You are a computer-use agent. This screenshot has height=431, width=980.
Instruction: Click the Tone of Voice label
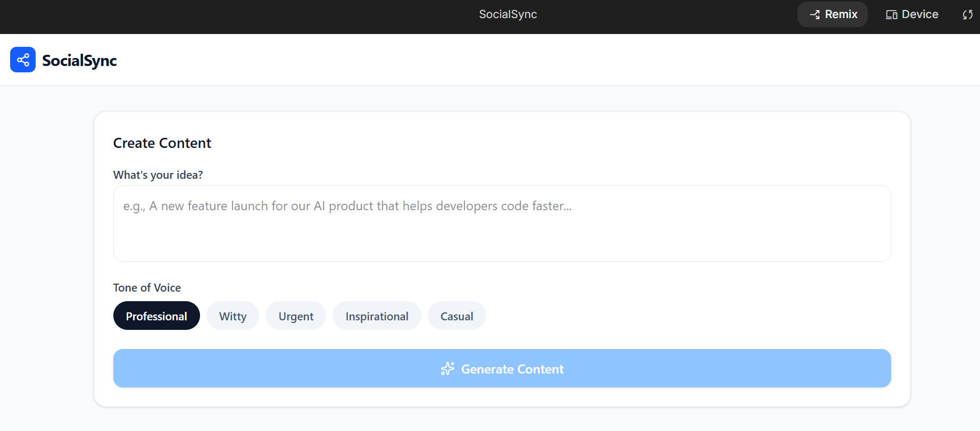pyautogui.click(x=147, y=288)
